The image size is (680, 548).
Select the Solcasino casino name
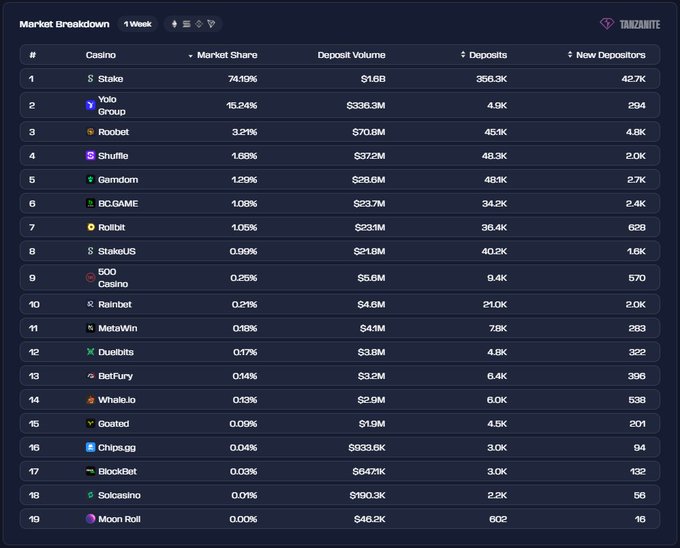tap(119, 495)
